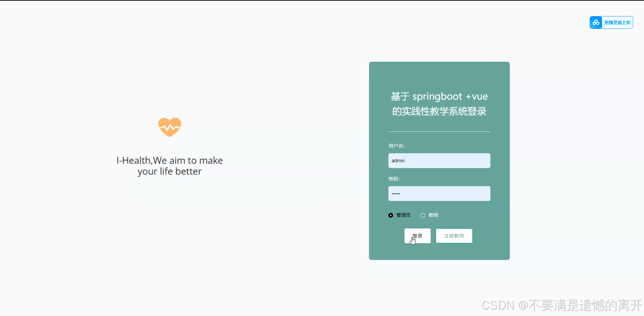Click the 拖拽至此上传 upload button
The height and width of the screenshot is (316, 644).
pyautogui.click(x=611, y=22)
